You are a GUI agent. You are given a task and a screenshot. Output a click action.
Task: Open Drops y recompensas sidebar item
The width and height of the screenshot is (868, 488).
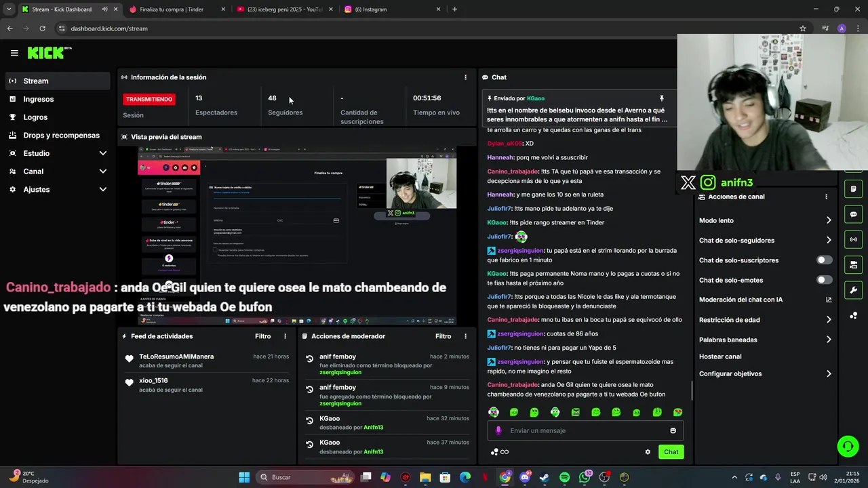(58, 135)
